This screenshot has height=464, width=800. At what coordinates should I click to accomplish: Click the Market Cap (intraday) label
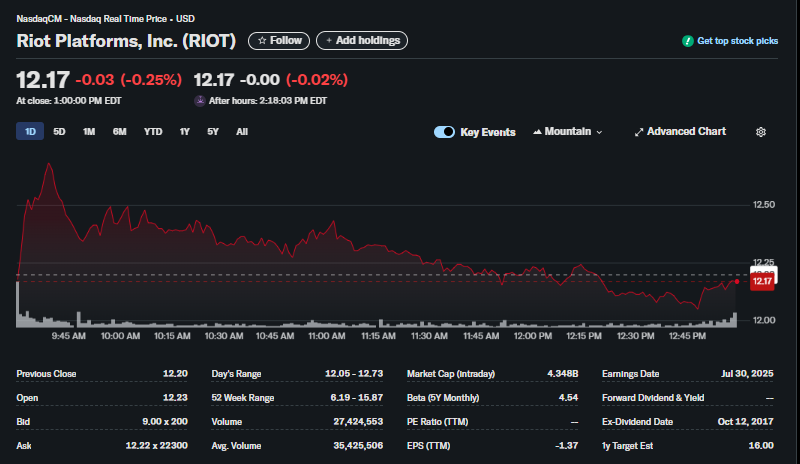tap(451, 374)
